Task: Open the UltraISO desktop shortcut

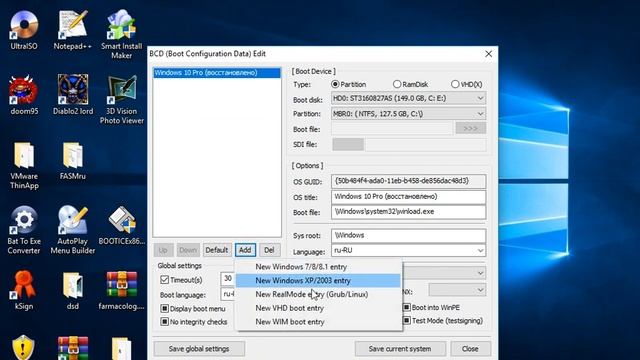Action: 24,30
